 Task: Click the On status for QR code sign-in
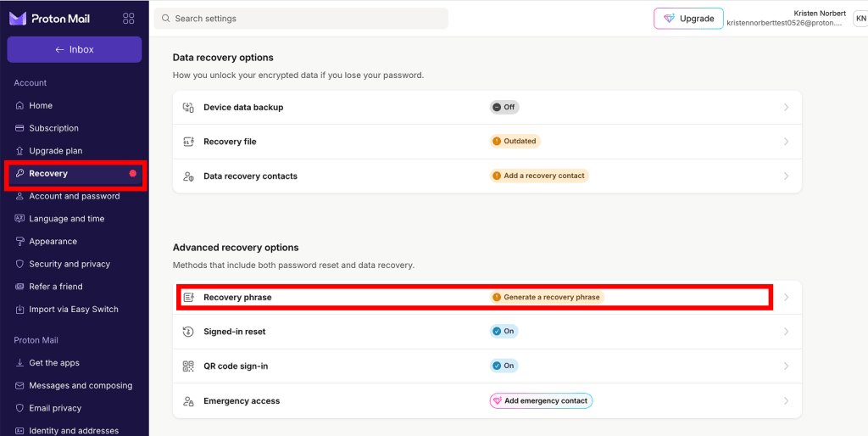[x=504, y=366]
